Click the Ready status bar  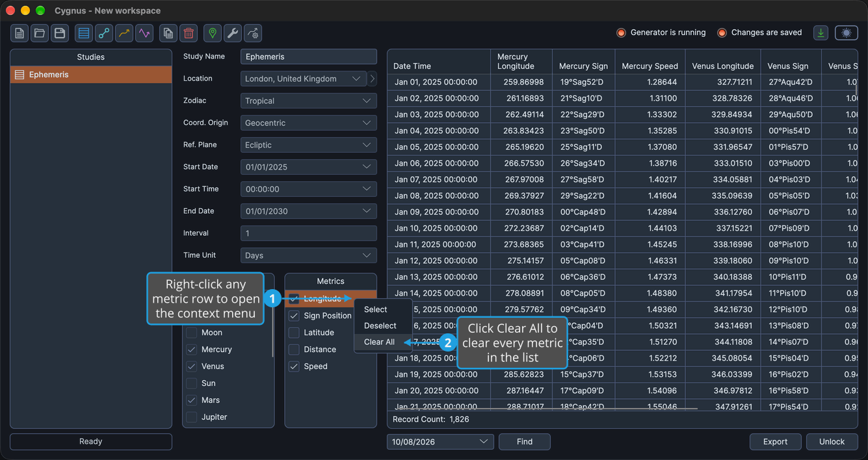pyautogui.click(x=91, y=442)
